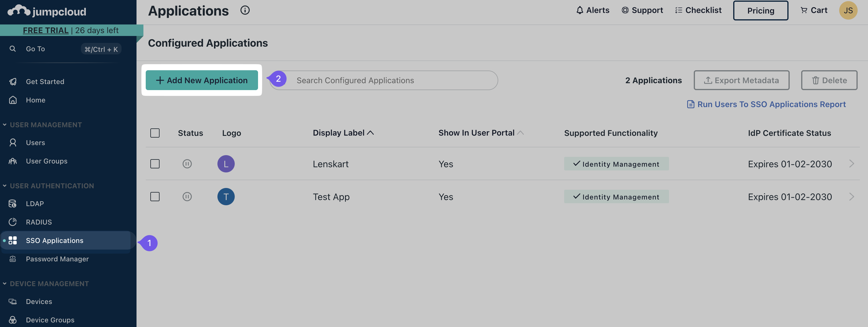Select Device Groups in the sidebar

tap(50, 319)
